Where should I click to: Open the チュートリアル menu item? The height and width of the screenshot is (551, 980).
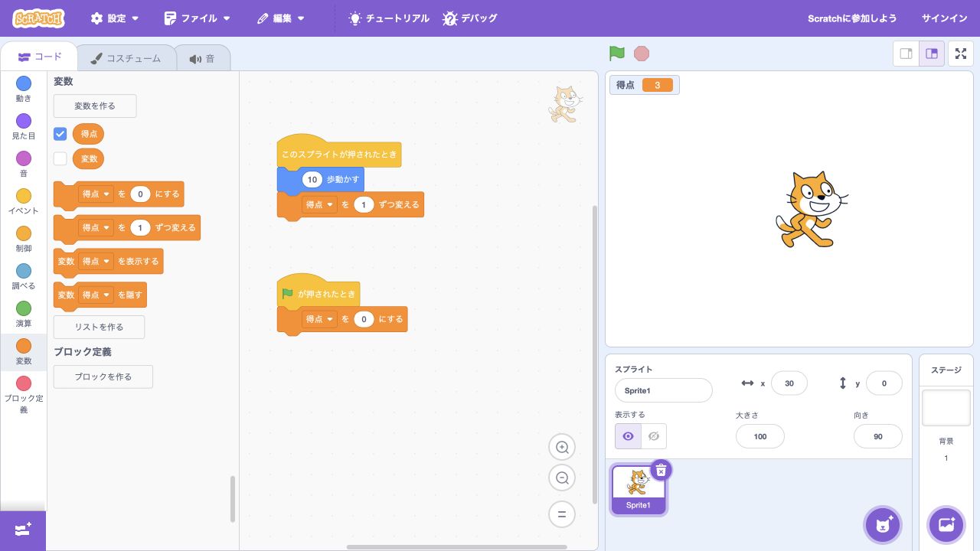pyautogui.click(x=389, y=18)
